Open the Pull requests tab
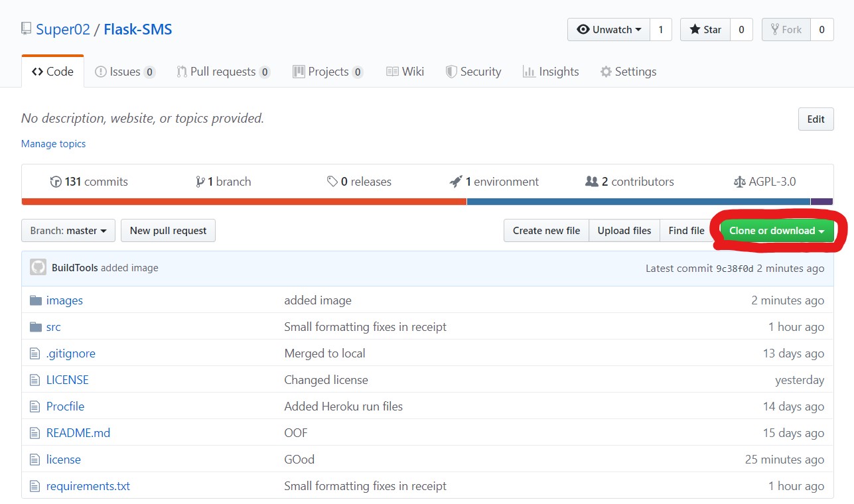The height and width of the screenshot is (504, 854). [224, 72]
